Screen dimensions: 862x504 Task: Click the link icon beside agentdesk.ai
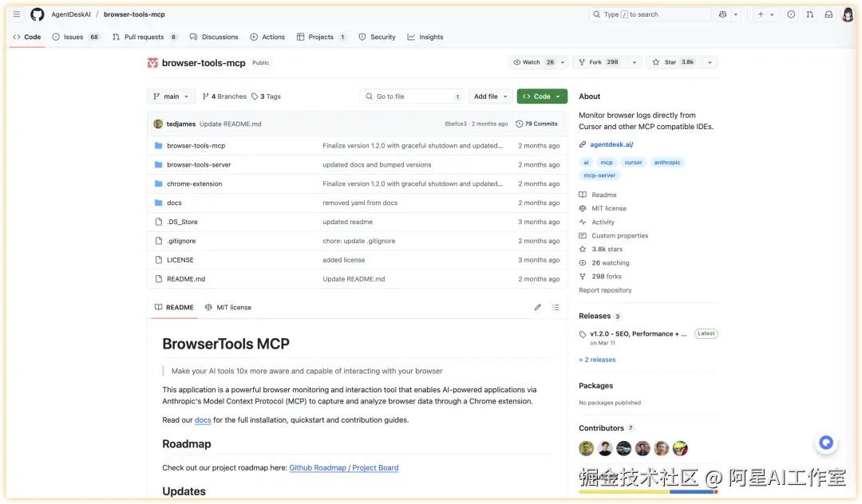click(x=583, y=144)
